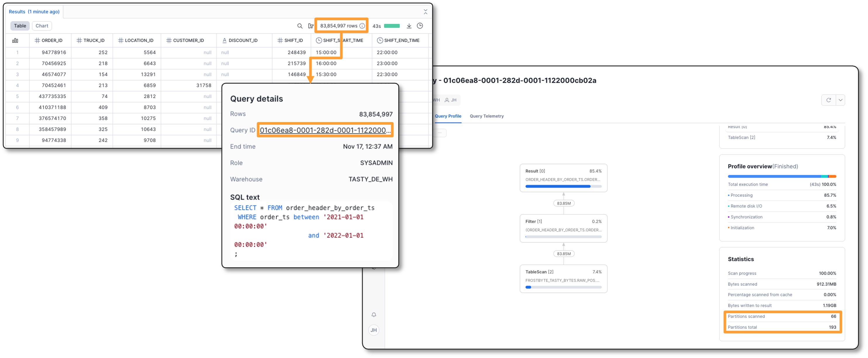Select the Query Profile tab
Viewport: 868px width, 358px height.
448,116
